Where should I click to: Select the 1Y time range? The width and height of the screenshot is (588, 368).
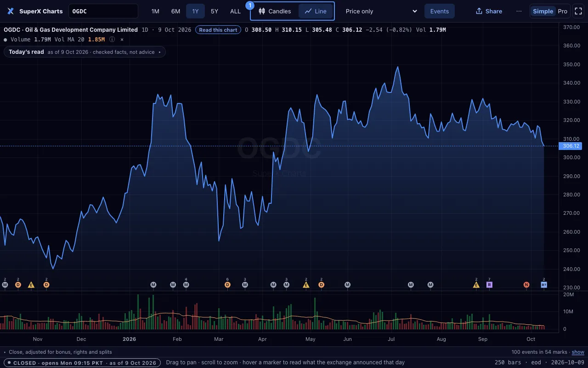click(x=196, y=11)
